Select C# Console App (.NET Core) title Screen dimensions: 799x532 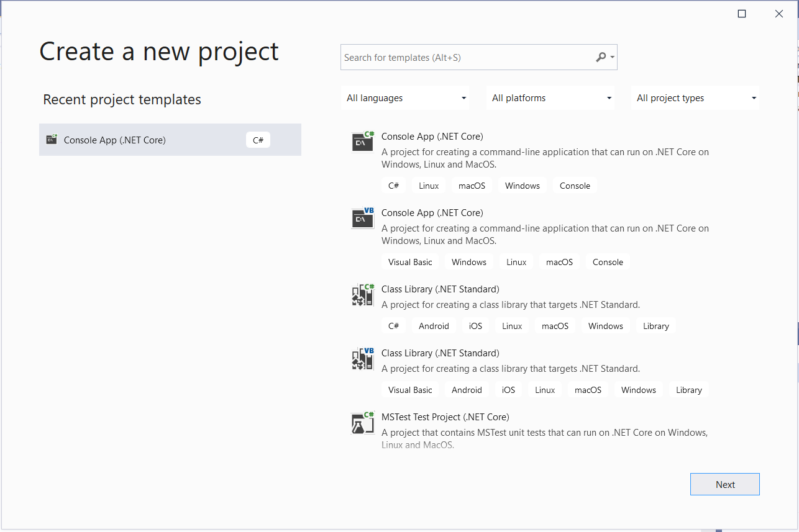(432, 137)
